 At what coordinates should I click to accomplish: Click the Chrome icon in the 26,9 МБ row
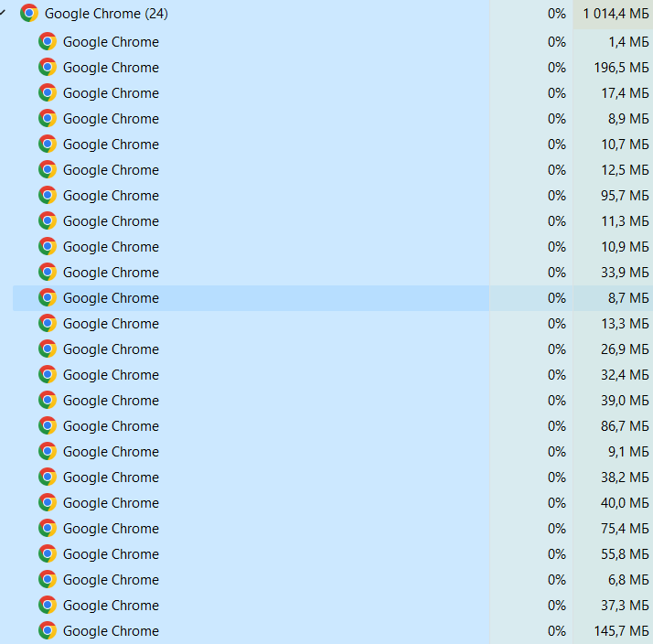click(x=48, y=349)
